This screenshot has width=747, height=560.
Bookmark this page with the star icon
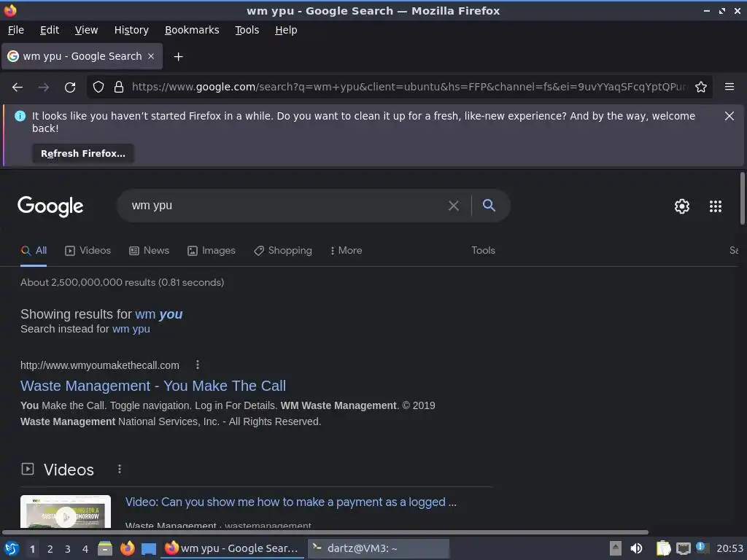[x=701, y=87]
